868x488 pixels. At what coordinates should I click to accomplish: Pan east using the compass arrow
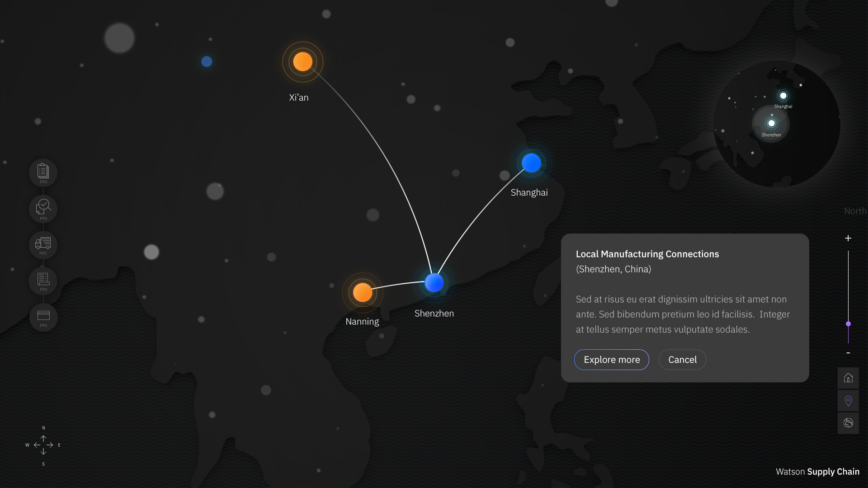point(50,445)
